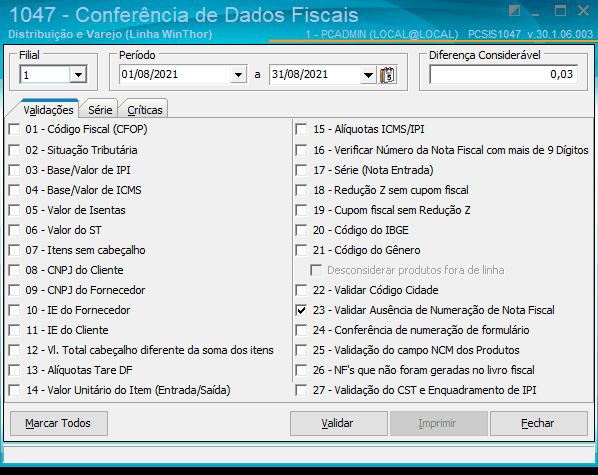
Task: Expand the Filial dropdown arrow
Action: coord(78,74)
